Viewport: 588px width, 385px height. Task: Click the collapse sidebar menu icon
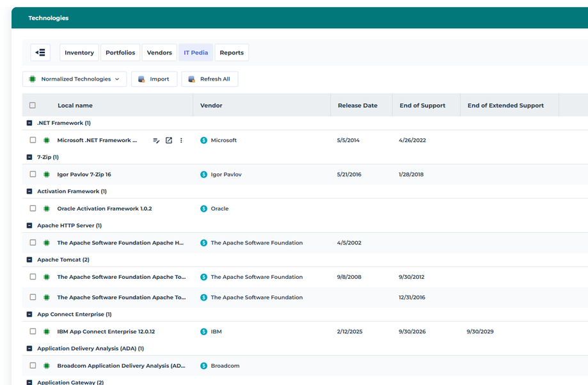[40, 52]
